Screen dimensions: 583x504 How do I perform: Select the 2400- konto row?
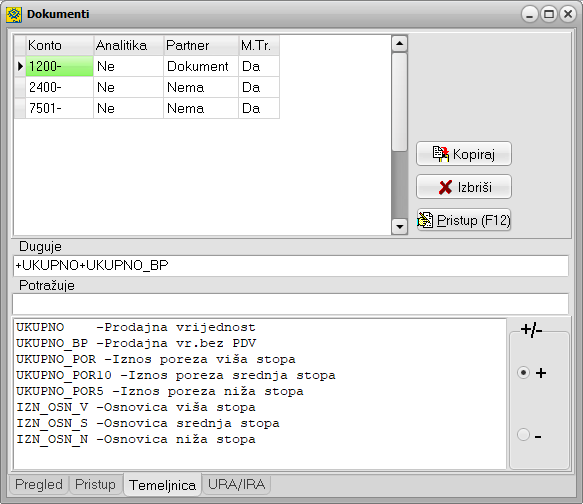(147, 87)
